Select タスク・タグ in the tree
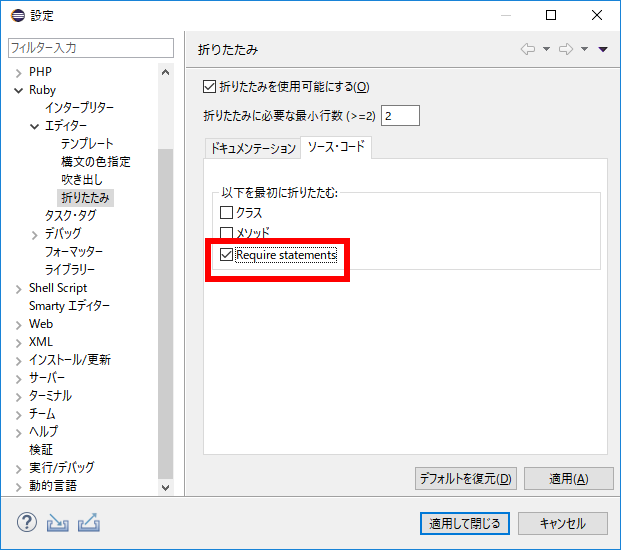This screenshot has height=550, width=621. pyautogui.click(x=70, y=215)
